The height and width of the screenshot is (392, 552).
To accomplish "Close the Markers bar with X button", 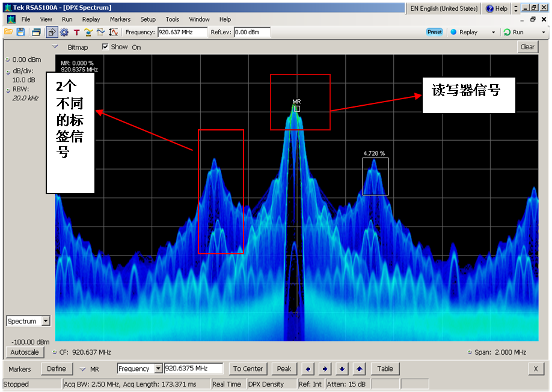I will coord(536,369).
